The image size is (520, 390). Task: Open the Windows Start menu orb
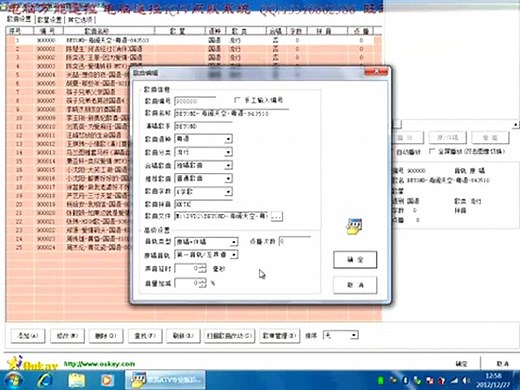13,380
